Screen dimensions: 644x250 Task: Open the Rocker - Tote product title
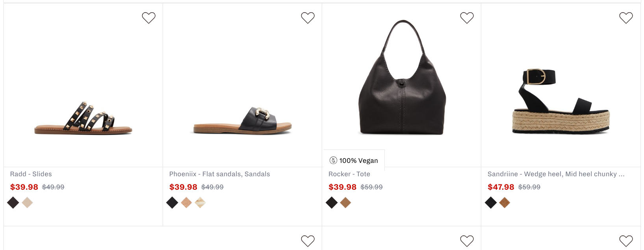click(349, 174)
